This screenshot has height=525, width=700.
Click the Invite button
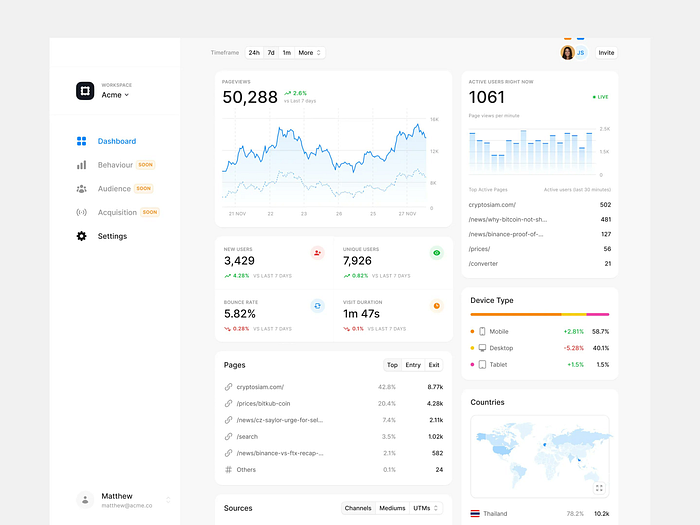(606, 53)
